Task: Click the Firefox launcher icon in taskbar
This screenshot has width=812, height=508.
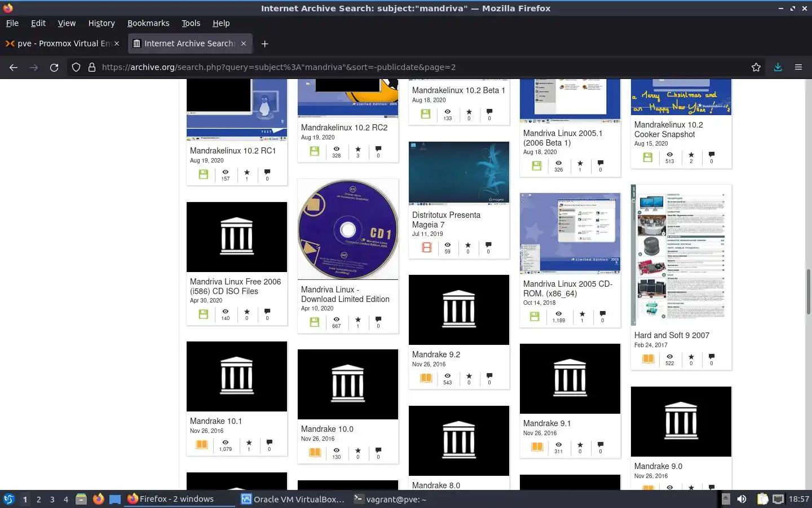Action: pyautogui.click(x=98, y=499)
